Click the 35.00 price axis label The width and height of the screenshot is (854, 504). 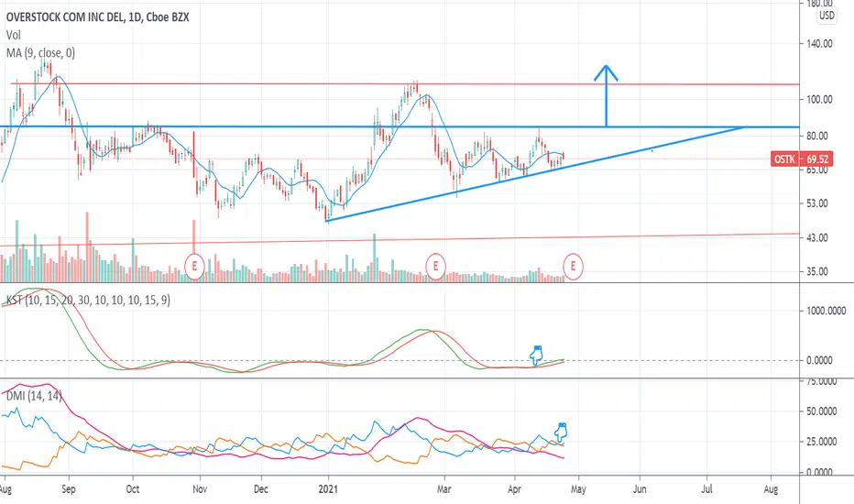click(x=817, y=271)
